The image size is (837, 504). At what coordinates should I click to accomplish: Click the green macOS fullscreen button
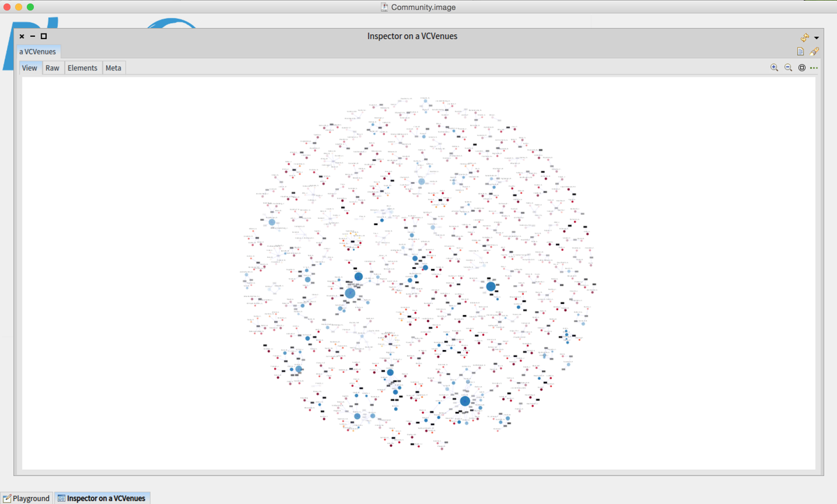(x=30, y=7)
